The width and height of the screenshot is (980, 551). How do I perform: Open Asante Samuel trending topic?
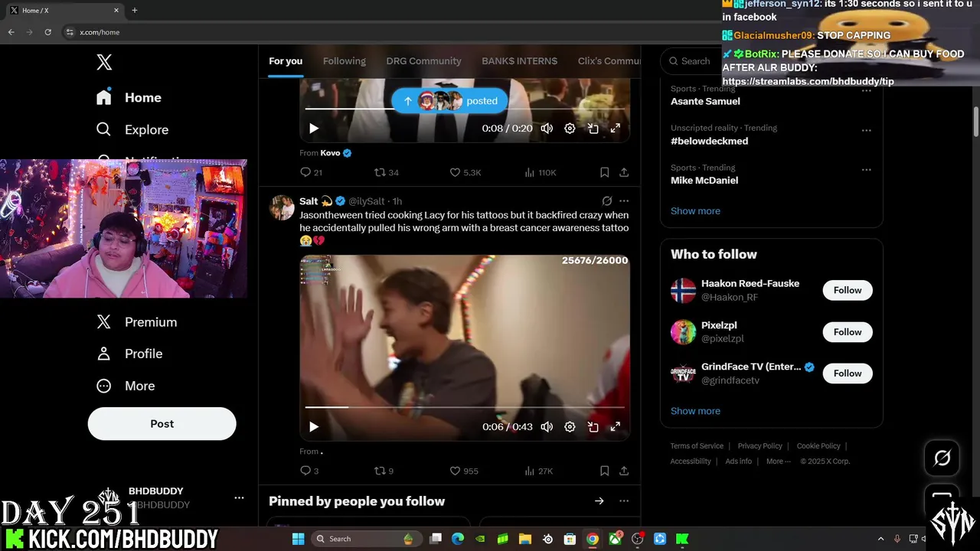click(705, 101)
